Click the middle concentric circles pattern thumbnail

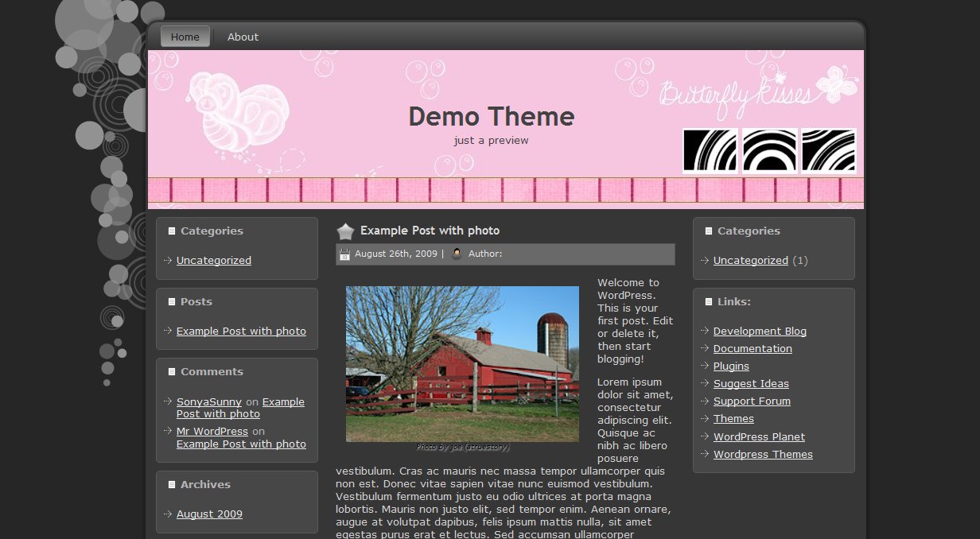769,150
